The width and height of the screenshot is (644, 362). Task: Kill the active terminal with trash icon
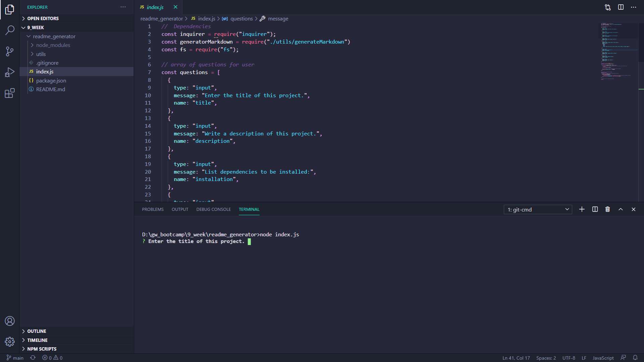(x=607, y=209)
